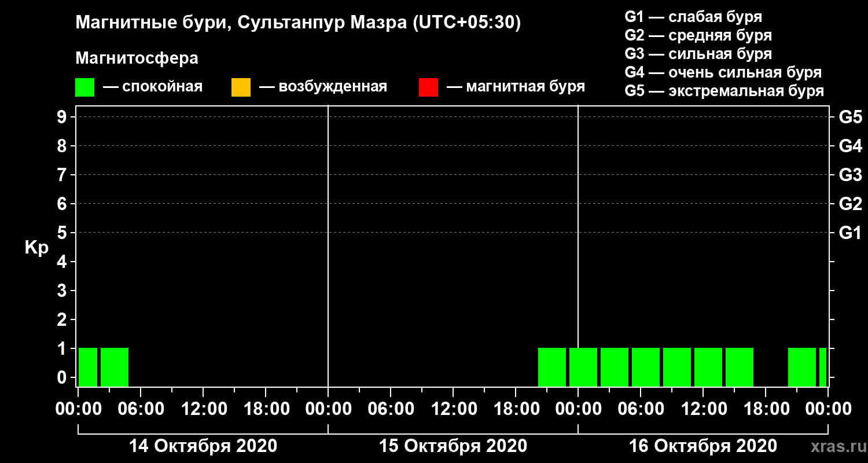This screenshot has width=868, height=463.
Task: Select the '14 Октября 2020' date label
Action: (x=203, y=446)
